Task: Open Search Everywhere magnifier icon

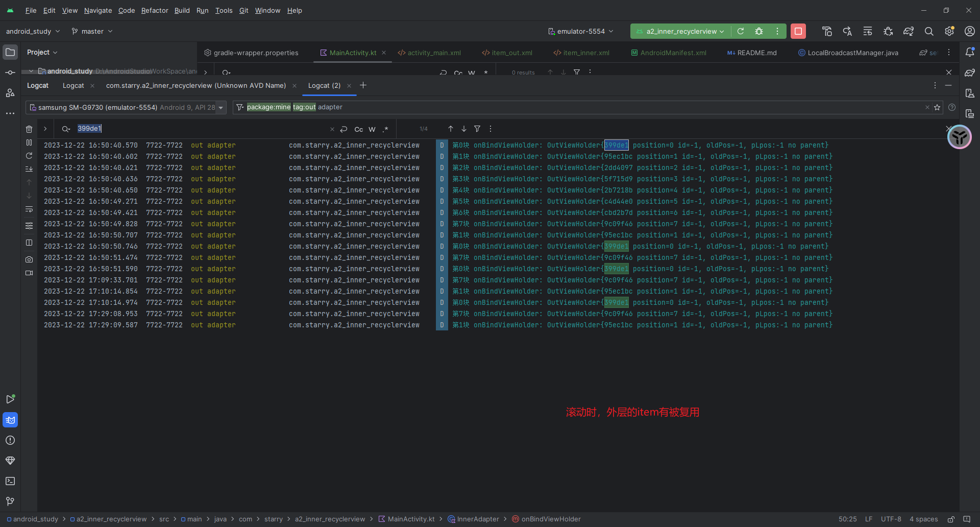Action: 929,31
